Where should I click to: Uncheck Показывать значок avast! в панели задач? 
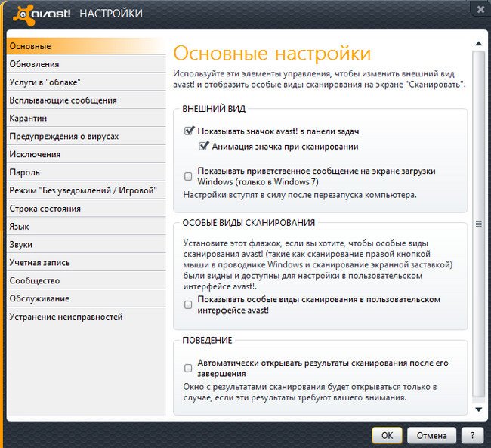[x=189, y=131]
